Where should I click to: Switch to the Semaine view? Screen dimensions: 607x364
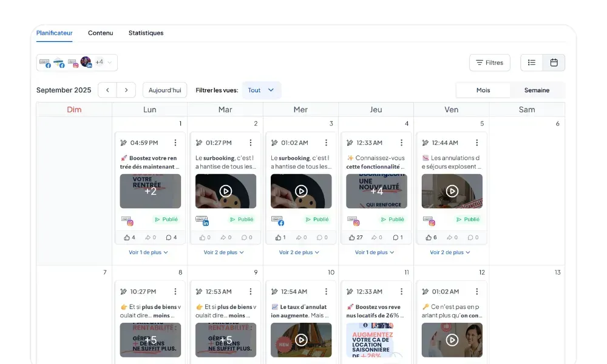[x=537, y=89]
